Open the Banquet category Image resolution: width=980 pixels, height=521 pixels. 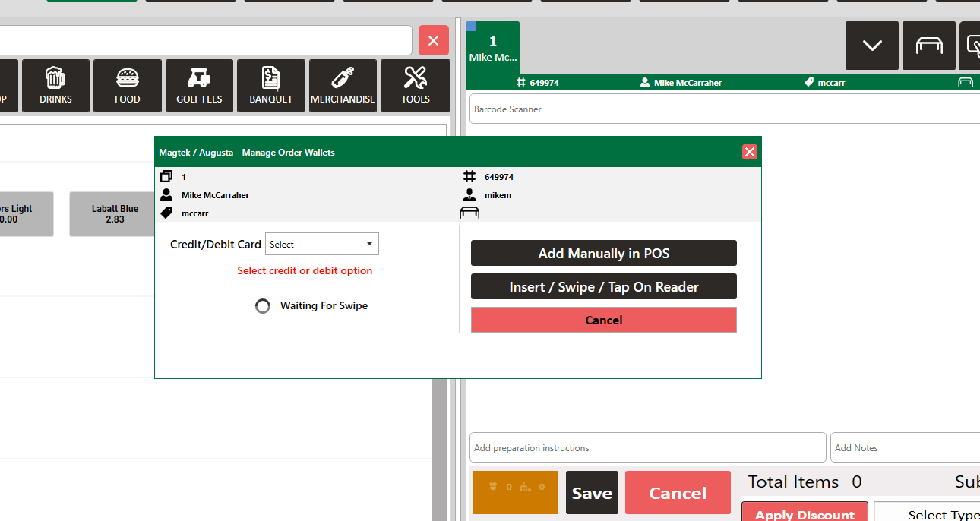coord(270,86)
